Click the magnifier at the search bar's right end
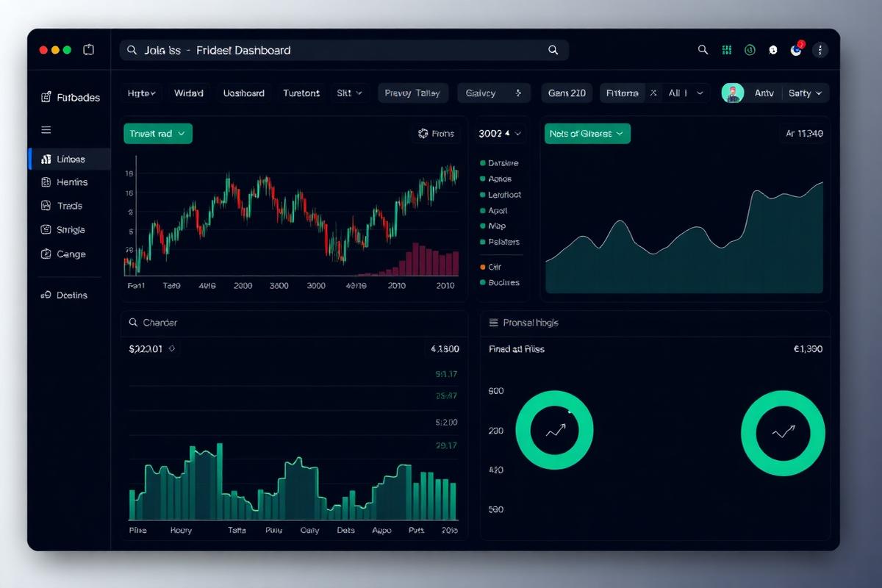The height and width of the screenshot is (588, 882). [553, 50]
